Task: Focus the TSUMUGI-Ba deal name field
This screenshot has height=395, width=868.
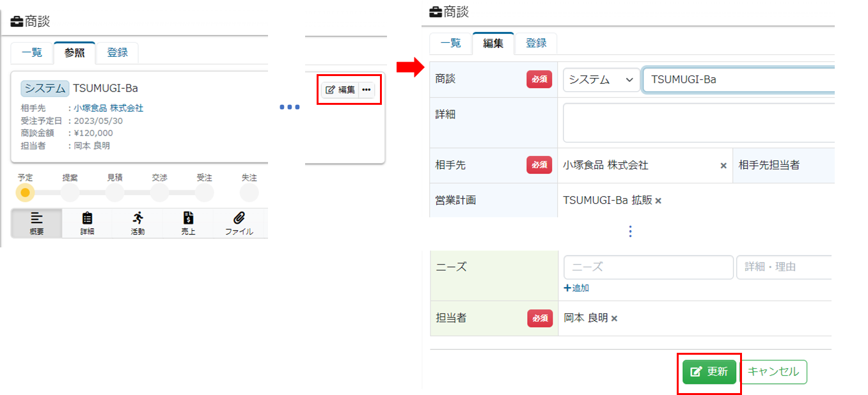Action: (739, 80)
